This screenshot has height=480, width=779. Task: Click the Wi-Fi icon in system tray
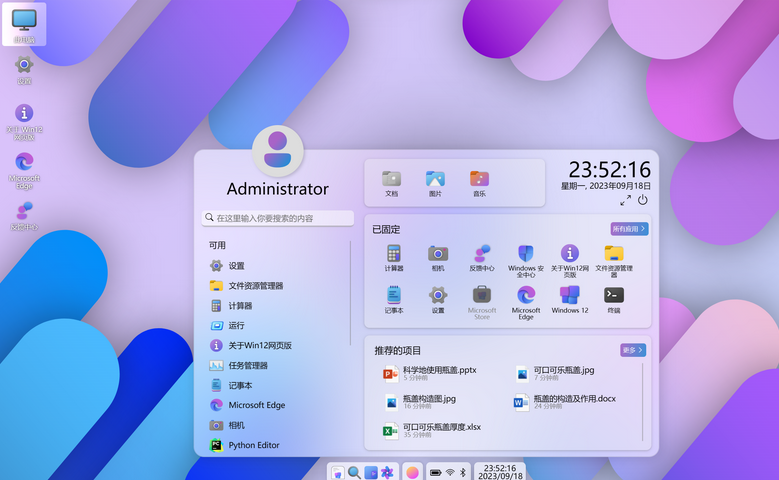450,473
